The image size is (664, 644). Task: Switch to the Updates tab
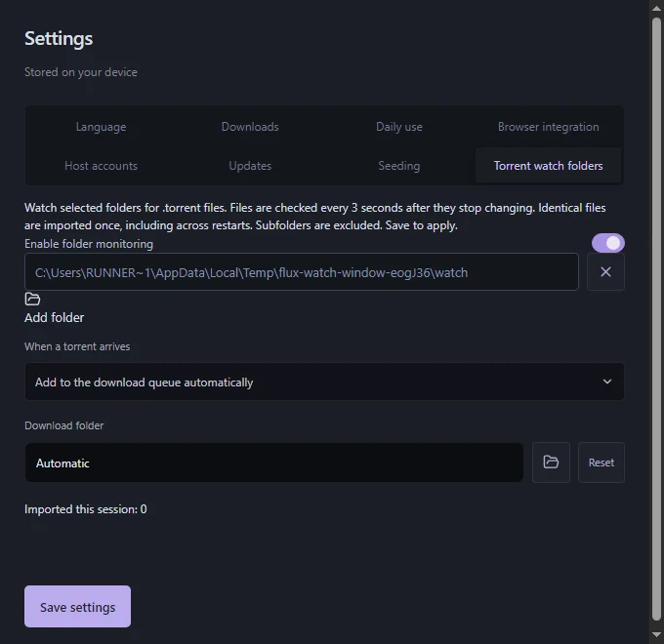[250, 166]
